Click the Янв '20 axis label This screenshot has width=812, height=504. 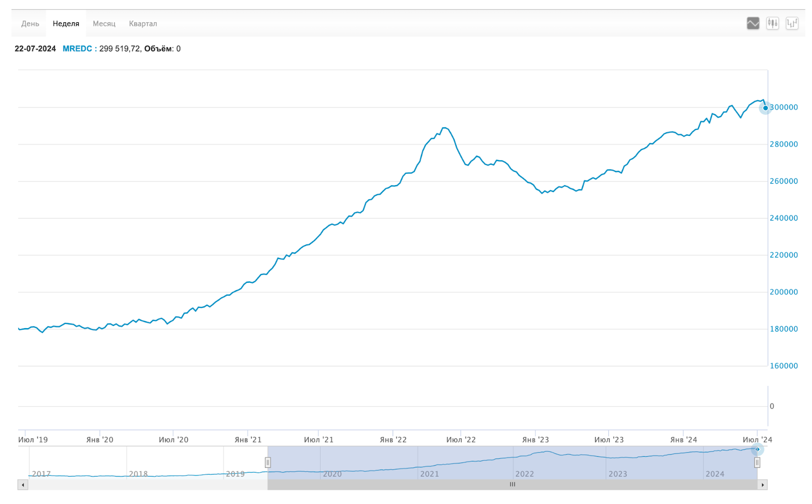(100, 440)
